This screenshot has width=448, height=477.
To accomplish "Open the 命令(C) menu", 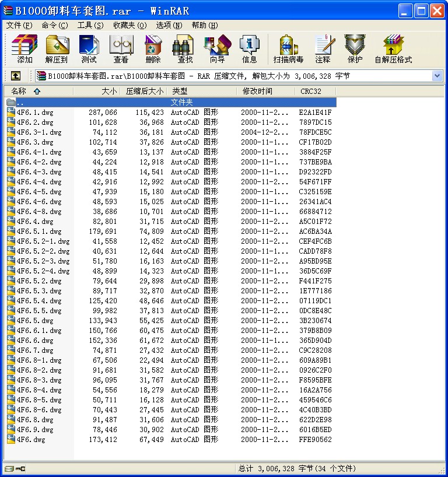I will pos(55,25).
